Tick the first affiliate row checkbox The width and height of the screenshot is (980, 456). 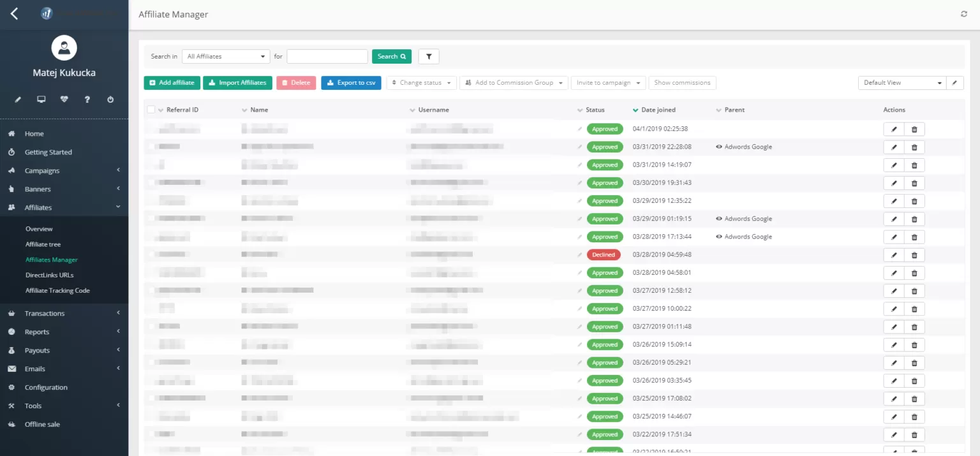point(150,129)
